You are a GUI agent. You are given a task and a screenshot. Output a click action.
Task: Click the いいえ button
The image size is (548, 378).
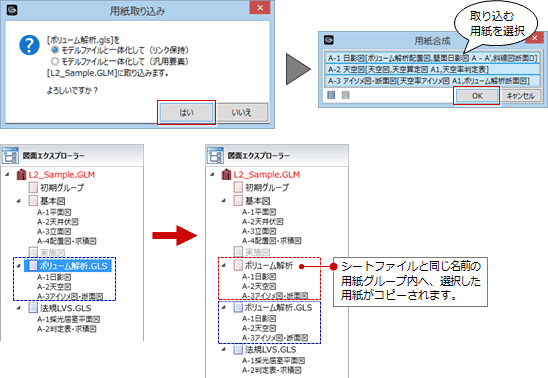pos(241,112)
